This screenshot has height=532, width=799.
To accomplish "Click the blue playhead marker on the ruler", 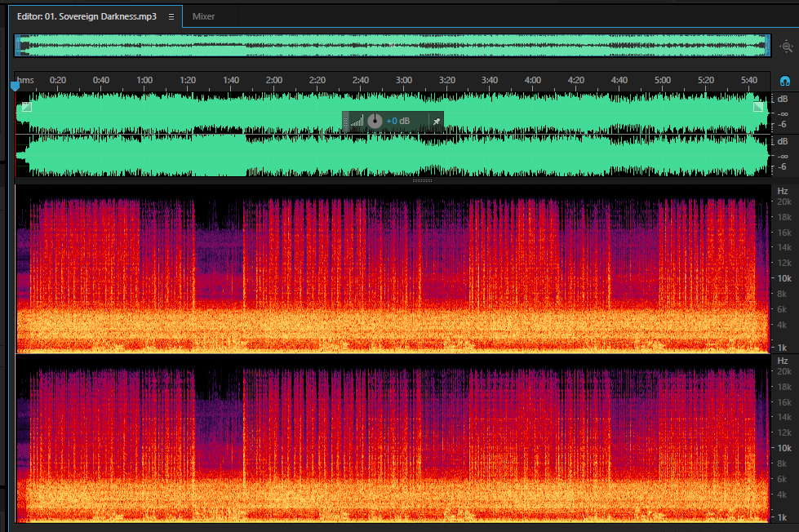I will 16,86.
